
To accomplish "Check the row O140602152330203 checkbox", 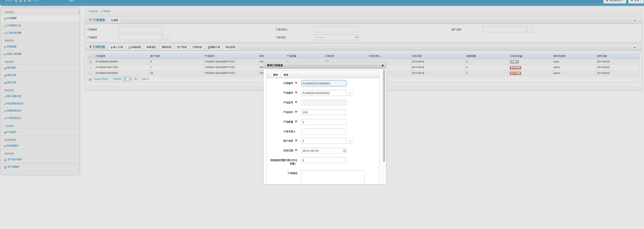I will (x=90, y=73).
